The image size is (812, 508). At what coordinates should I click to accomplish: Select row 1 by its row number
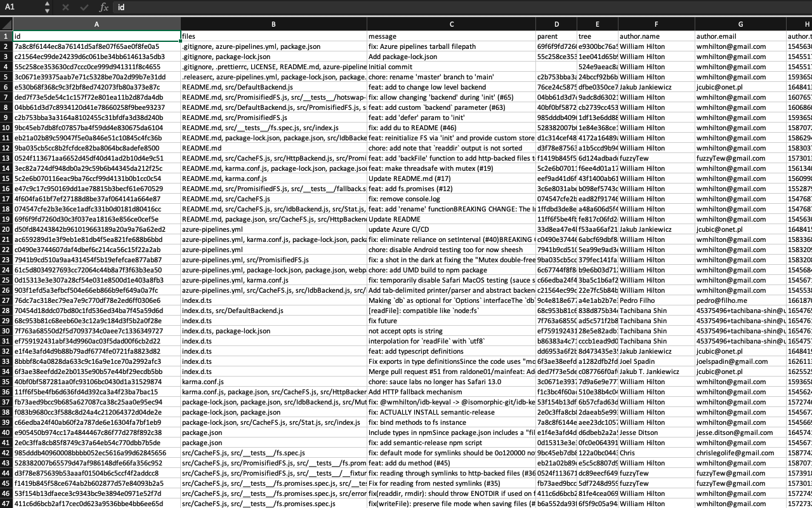click(x=5, y=36)
